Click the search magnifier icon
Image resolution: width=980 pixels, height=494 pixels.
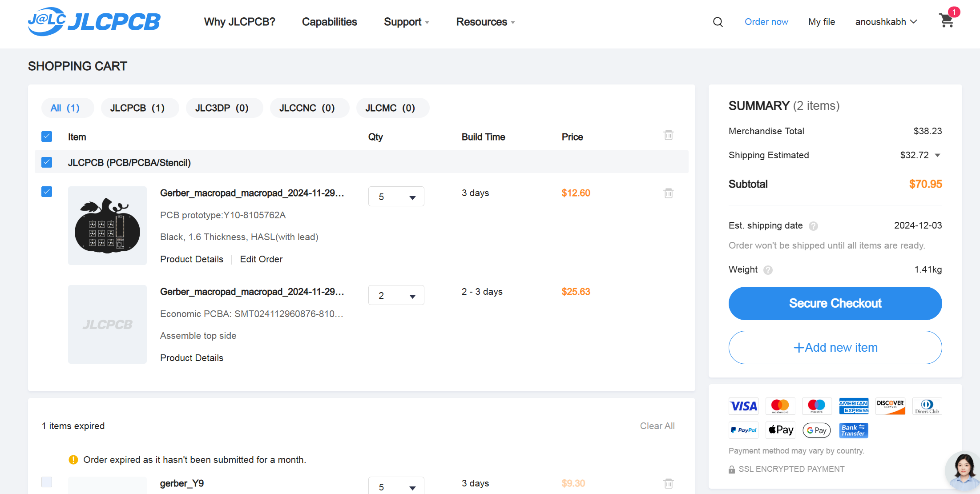(x=718, y=22)
